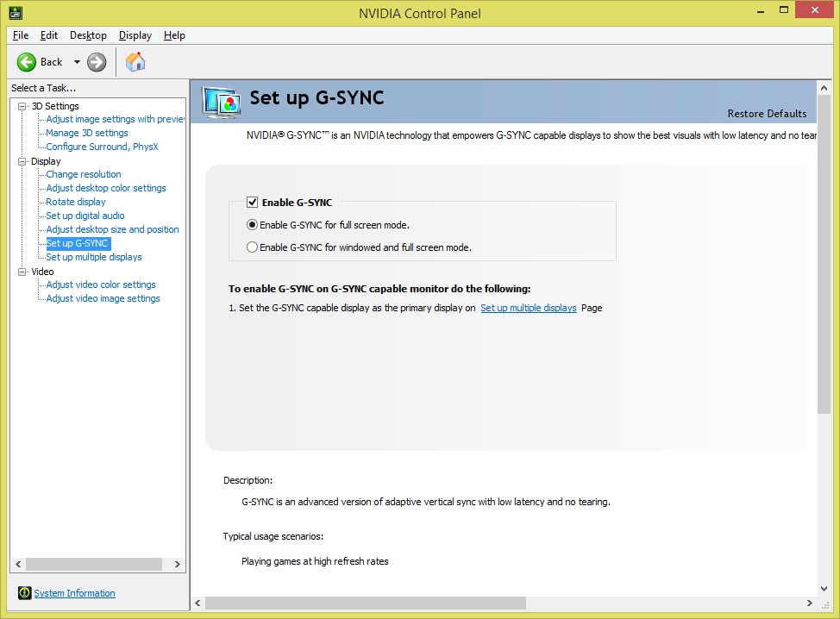840x619 pixels.
Task: Click the G-SYNC monitor icon in header
Action: 221,103
